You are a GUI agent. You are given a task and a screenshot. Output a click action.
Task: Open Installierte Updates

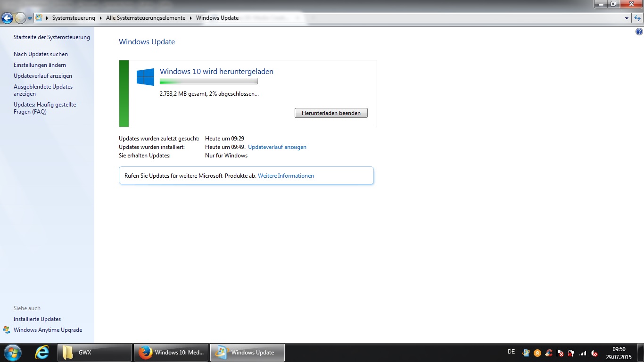tap(37, 319)
